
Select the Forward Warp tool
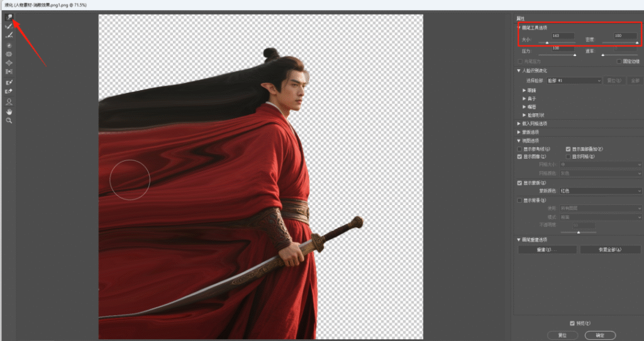coord(9,17)
